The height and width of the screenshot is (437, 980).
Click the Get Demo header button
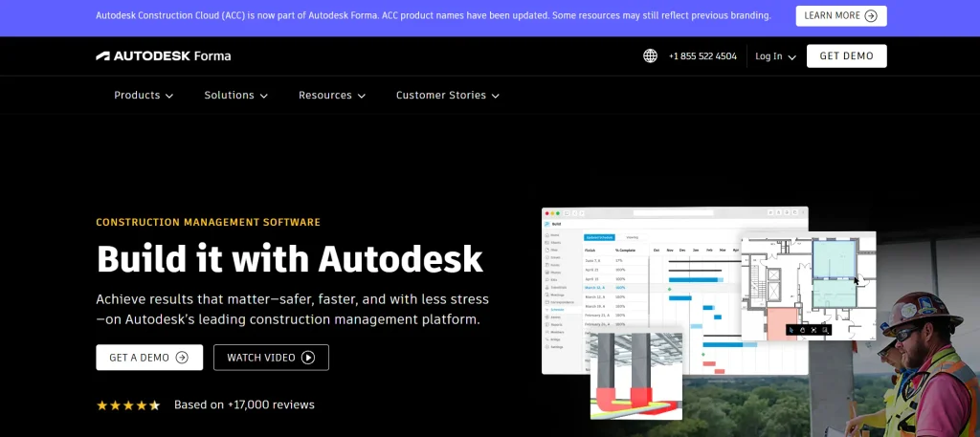tap(846, 56)
